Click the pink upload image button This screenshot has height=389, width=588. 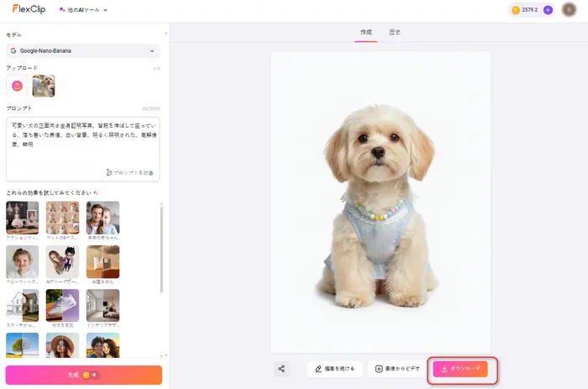tap(18, 86)
